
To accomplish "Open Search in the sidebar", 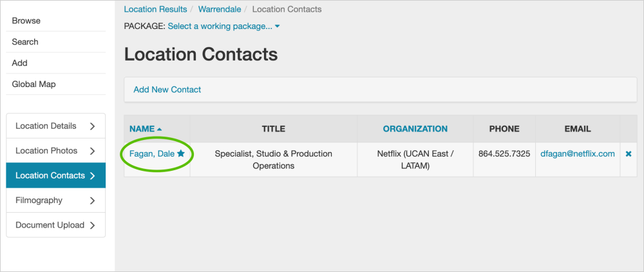I will 25,42.
